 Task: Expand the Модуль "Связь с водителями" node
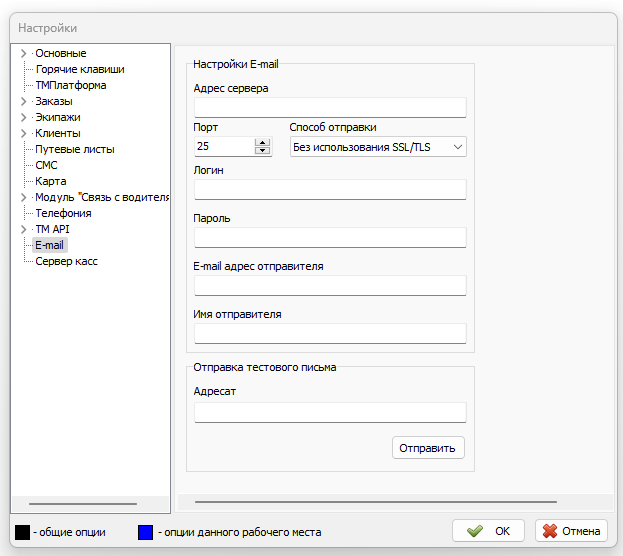pos(23,197)
